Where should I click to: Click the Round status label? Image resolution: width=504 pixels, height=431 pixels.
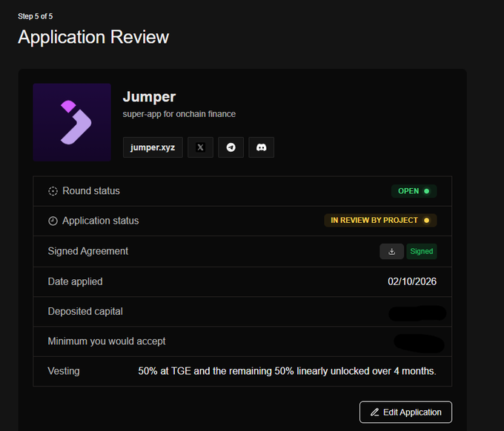point(91,191)
